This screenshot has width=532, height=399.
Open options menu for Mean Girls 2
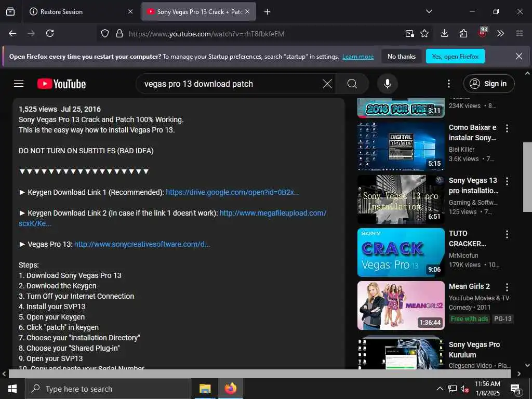click(x=507, y=287)
